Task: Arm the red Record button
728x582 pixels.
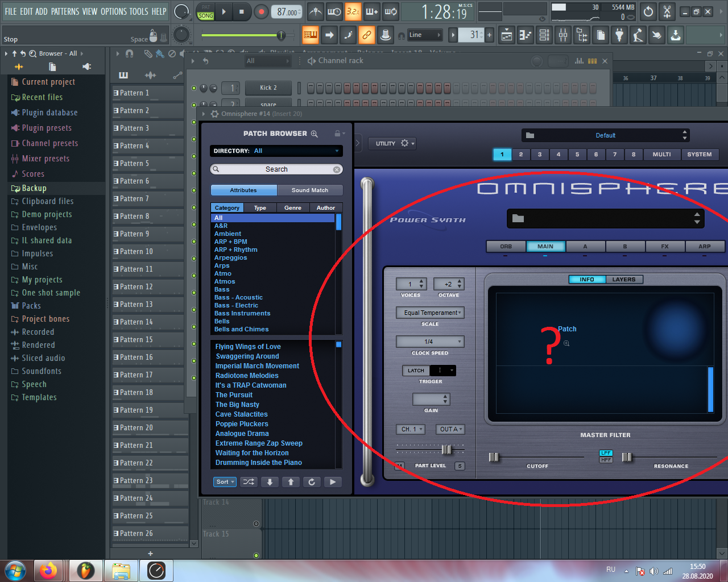Action: [261, 11]
